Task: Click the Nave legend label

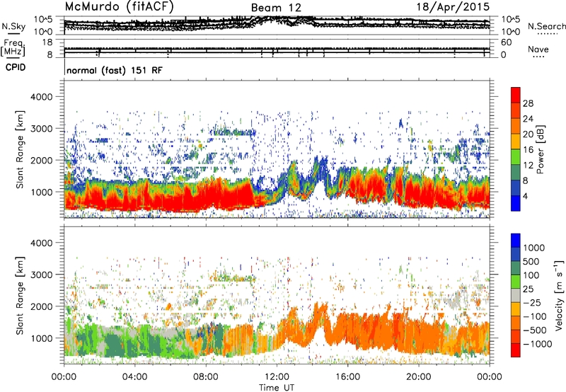Action: point(538,49)
